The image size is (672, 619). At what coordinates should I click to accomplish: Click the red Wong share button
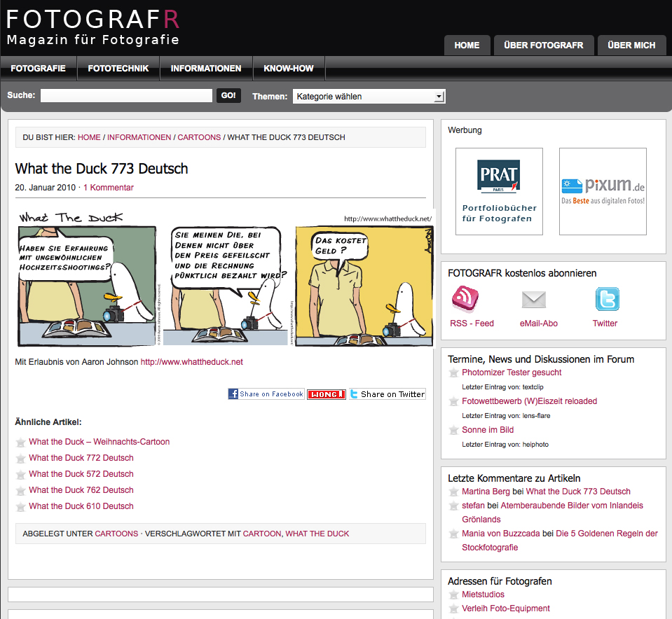pos(327,394)
